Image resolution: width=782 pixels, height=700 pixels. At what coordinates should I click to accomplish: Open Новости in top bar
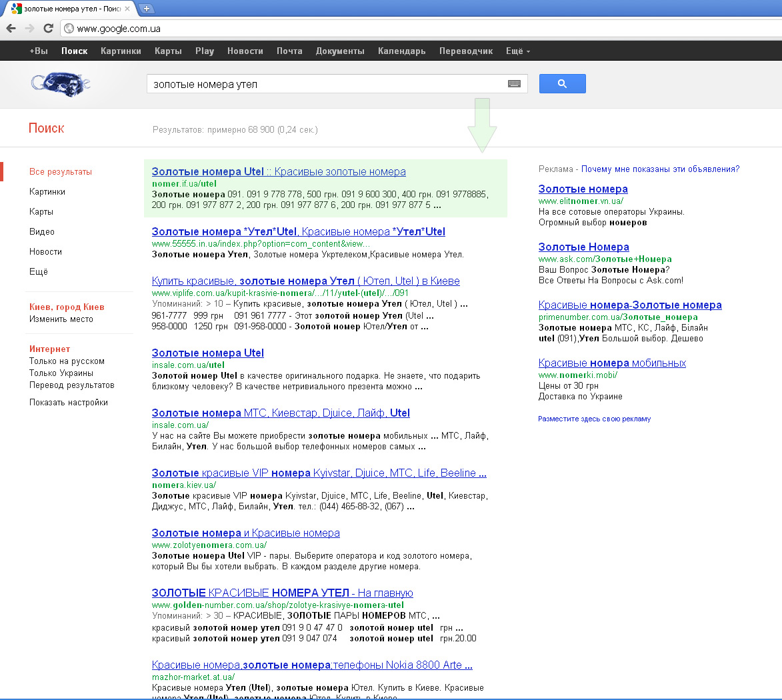coord(245,51)
